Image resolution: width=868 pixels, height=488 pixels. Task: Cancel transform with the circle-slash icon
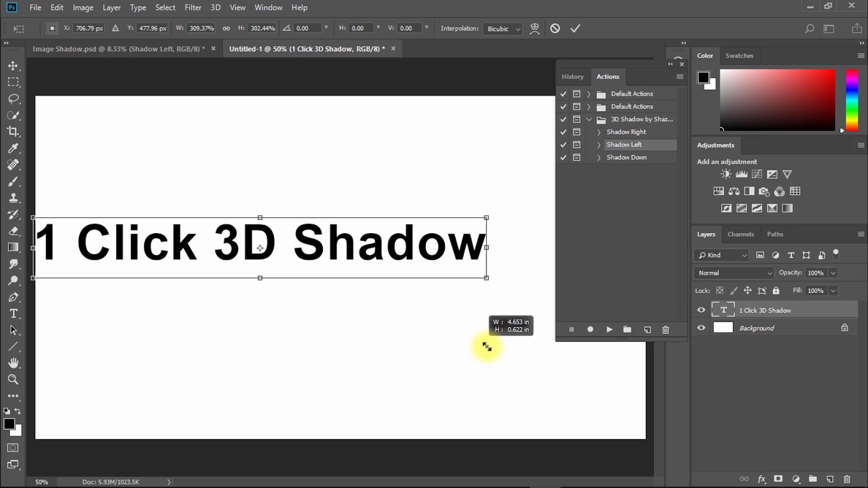pyautogui.click(x=555, y=28)
